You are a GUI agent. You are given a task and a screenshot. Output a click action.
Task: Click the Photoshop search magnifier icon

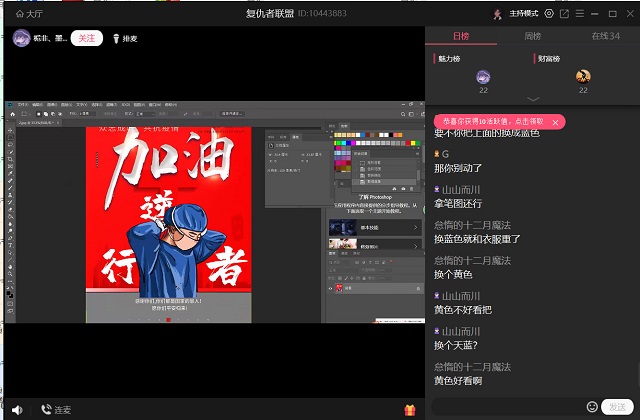point(403,114)
